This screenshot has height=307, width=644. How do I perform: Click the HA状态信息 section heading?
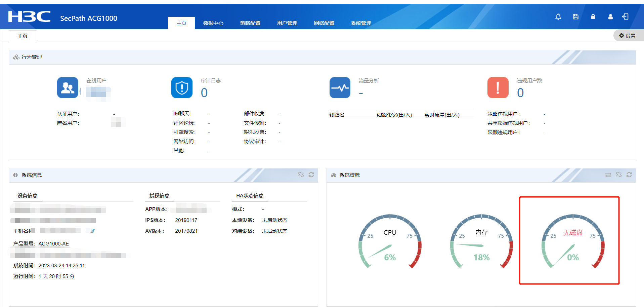pos(250,196)
